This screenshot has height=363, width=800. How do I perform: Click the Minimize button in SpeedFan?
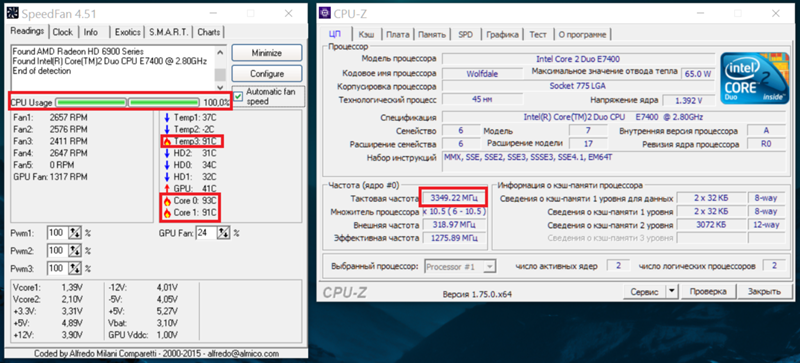[267, 53]
